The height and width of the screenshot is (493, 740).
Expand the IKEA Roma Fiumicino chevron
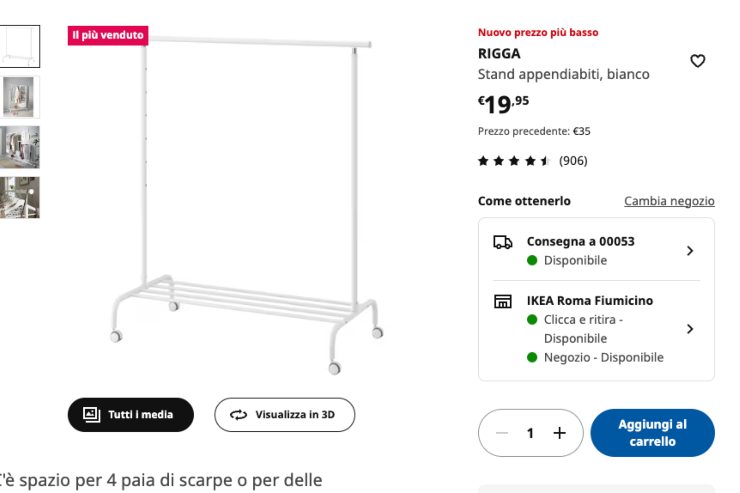690,329
